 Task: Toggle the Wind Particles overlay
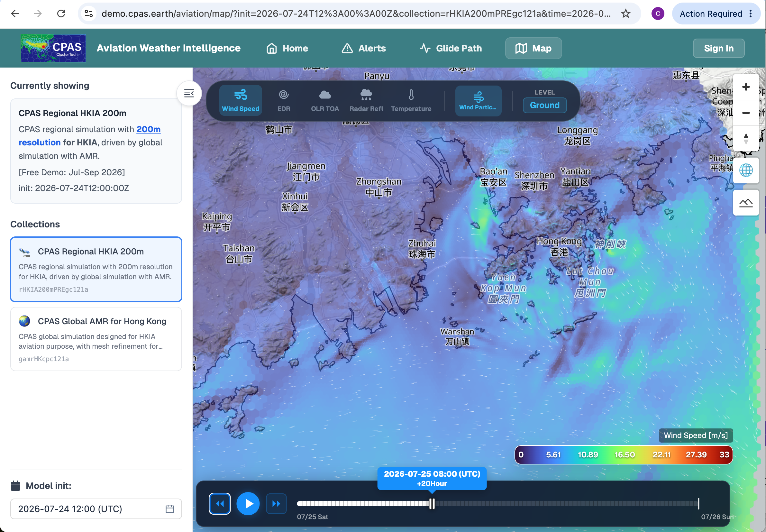pos(478,101)
